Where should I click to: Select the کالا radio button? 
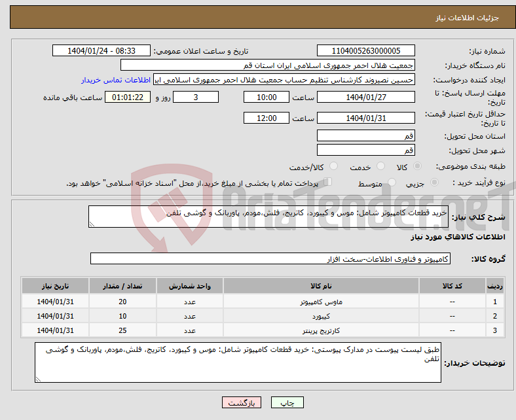pyautogui.click(x=417, y=166)
